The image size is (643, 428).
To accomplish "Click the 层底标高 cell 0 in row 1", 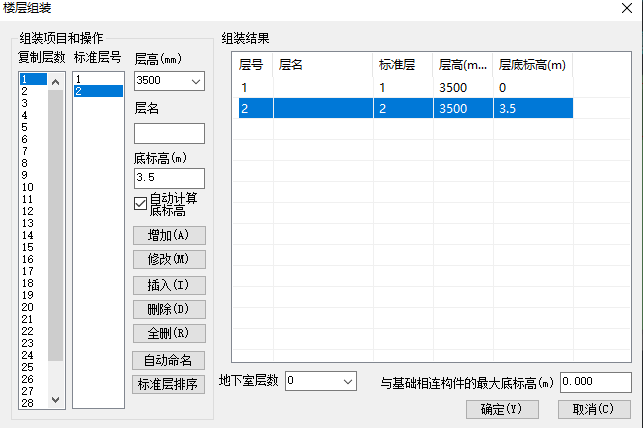I will (533, 87).
